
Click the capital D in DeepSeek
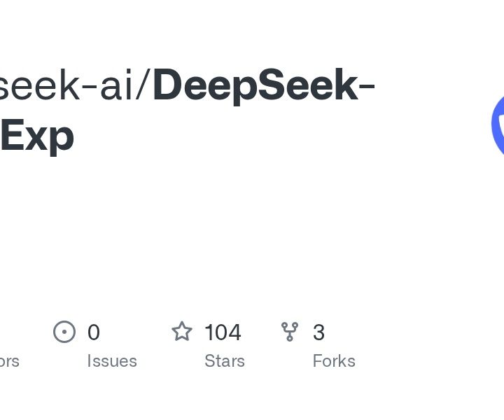pos(169,84)
